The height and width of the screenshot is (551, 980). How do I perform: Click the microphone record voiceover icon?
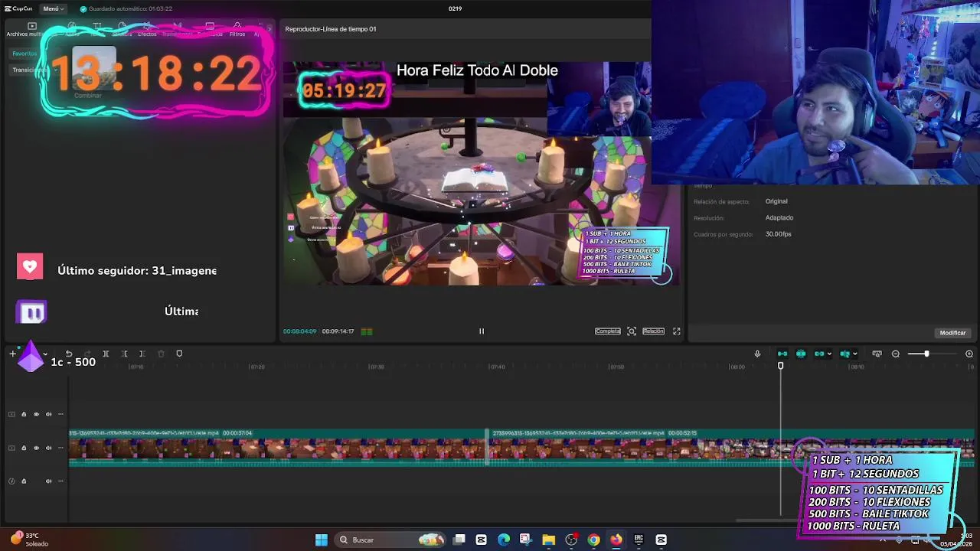757,354
